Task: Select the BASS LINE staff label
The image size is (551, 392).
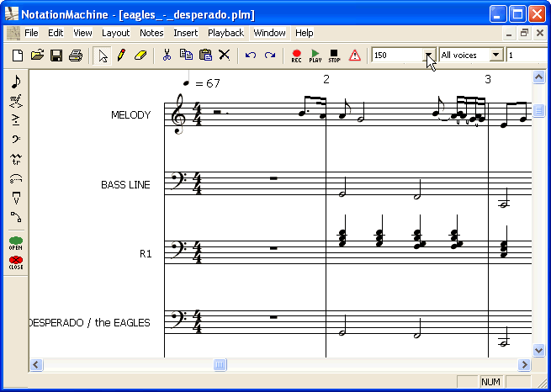Action: 125,185
